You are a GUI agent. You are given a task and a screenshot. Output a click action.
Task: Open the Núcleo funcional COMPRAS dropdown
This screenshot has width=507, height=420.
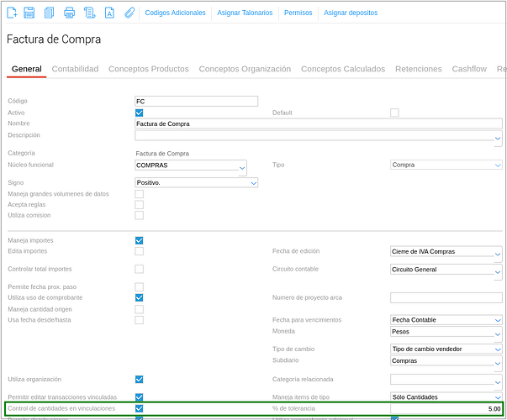[x=242, y=167]
